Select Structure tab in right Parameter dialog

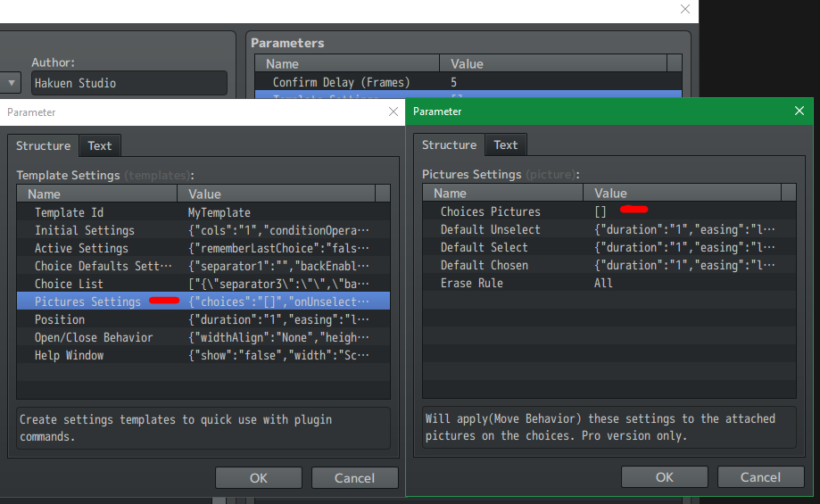tap(449, 145)
